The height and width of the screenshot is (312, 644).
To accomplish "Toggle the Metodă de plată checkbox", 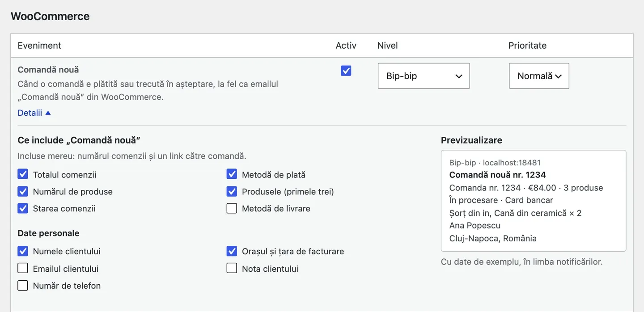I will (x=232, y=174).
